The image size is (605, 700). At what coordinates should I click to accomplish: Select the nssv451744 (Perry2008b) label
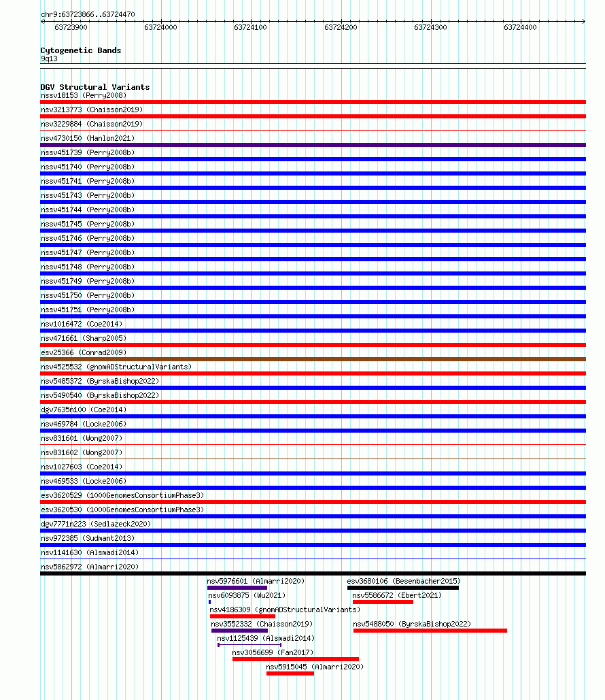[88, 210]
